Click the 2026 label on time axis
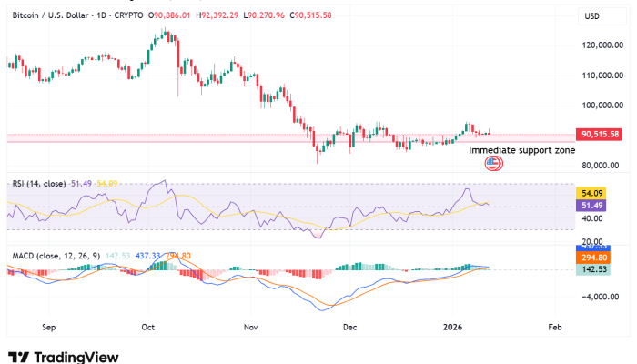 click(x=452, y=324)
